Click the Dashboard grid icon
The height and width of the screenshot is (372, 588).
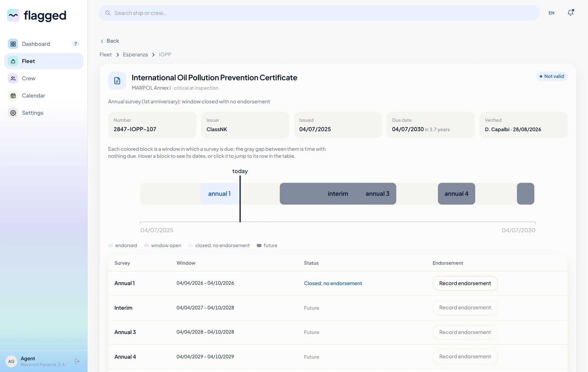click(x=13, y=44)
